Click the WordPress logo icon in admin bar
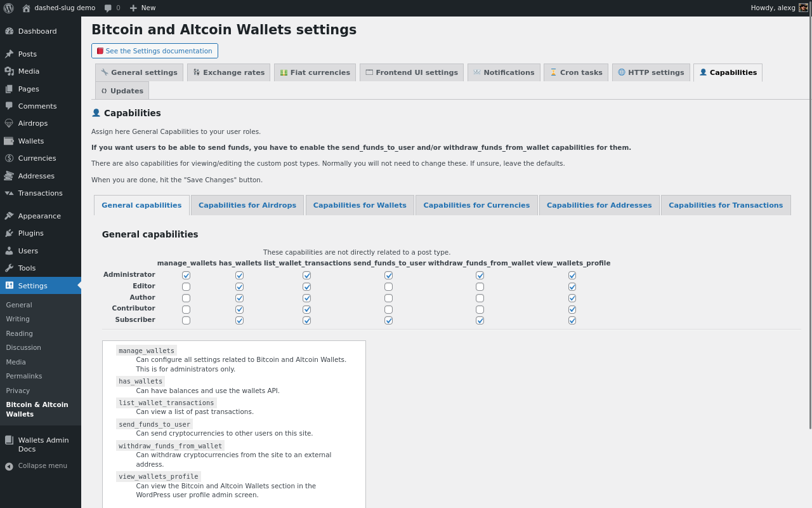Image resolution: width=812 pixels, height=508 pixels. click(8, 8)
